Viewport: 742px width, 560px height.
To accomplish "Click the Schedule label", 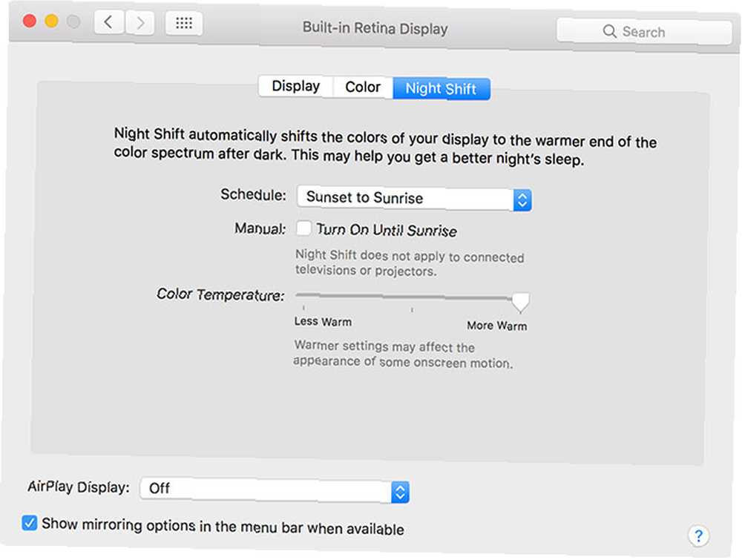I will click(x=253, y=194).
